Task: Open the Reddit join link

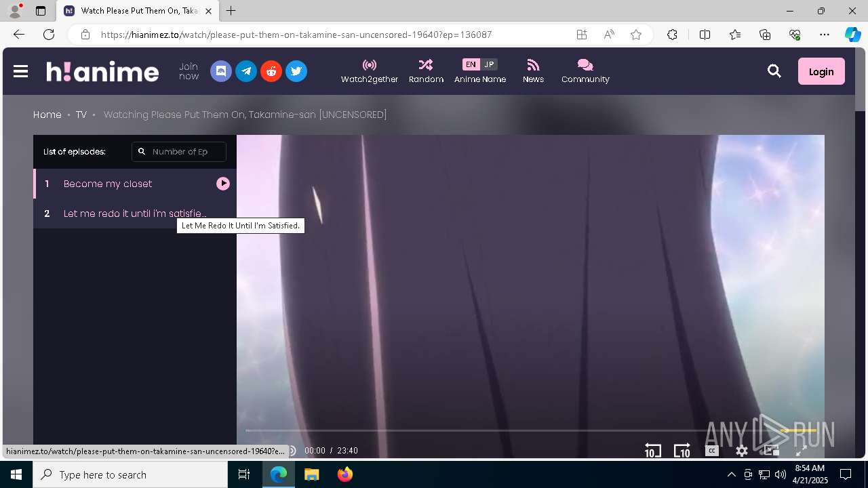Action: click(x=271, y=71)
